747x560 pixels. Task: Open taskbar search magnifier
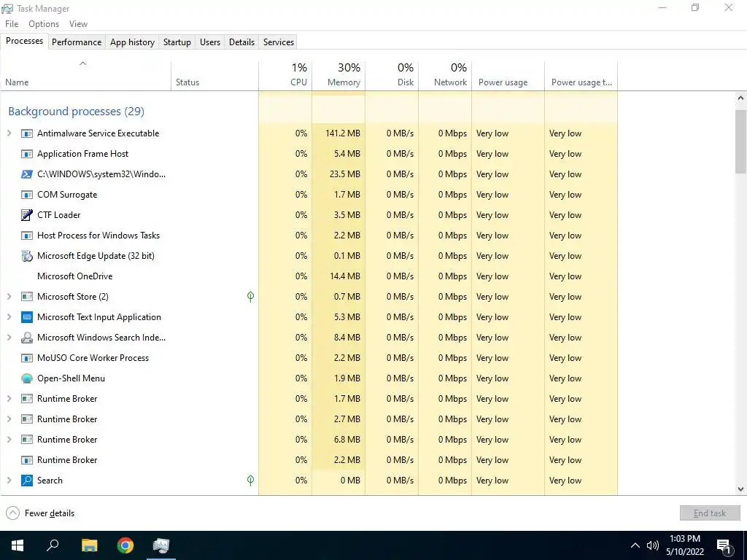[x=53, y=545]
